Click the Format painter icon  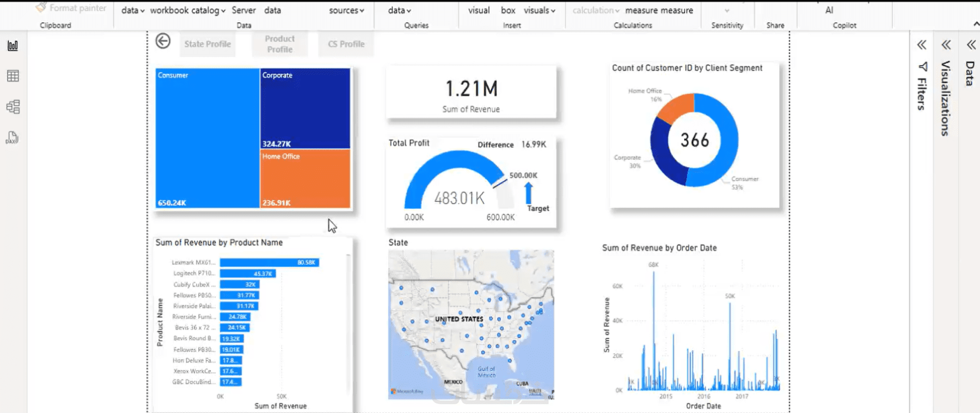[41, 7]
